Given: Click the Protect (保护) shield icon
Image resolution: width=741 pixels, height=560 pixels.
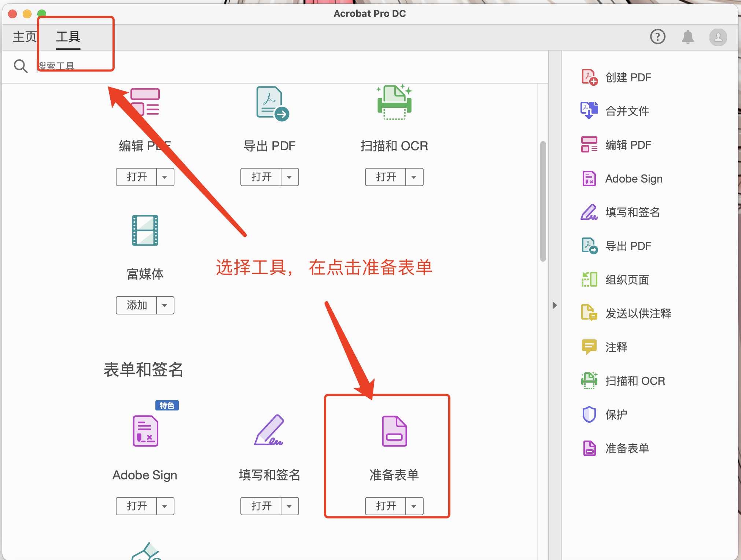Looking at the screenshot, I should 589,415.
